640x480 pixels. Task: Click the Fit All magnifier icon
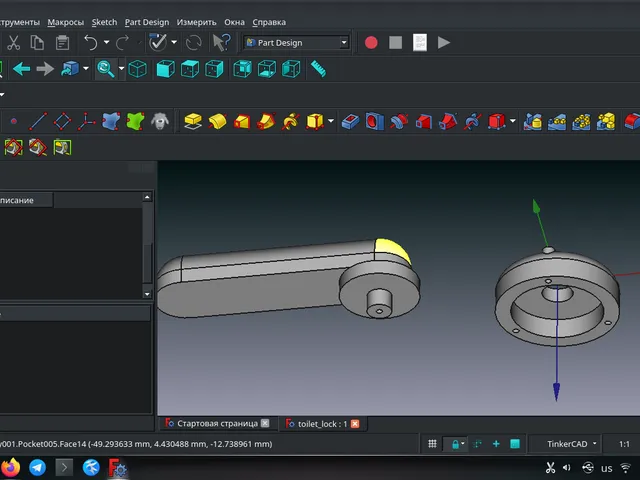click(106, 69)
